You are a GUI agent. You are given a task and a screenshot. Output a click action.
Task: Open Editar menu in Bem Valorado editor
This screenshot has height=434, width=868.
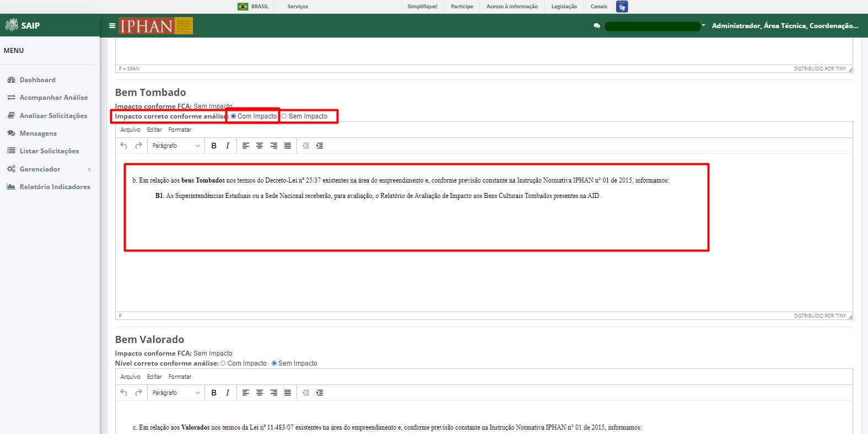click(154, 377)
